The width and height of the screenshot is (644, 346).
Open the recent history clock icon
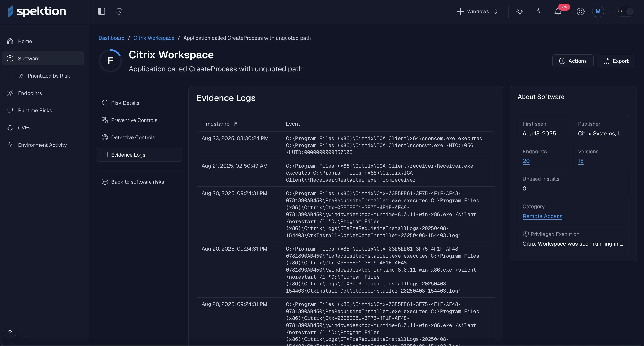[119, 11]
